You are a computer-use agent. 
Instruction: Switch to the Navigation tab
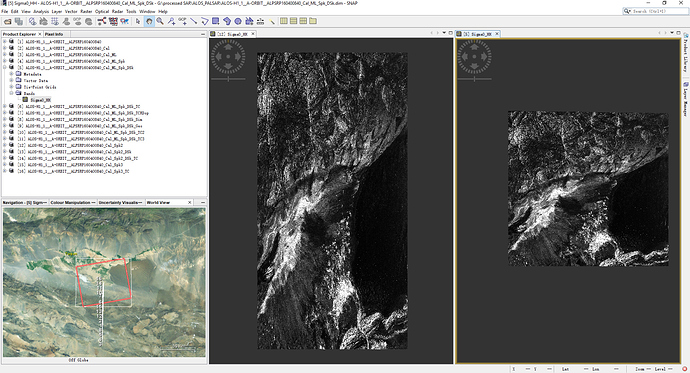25,202
